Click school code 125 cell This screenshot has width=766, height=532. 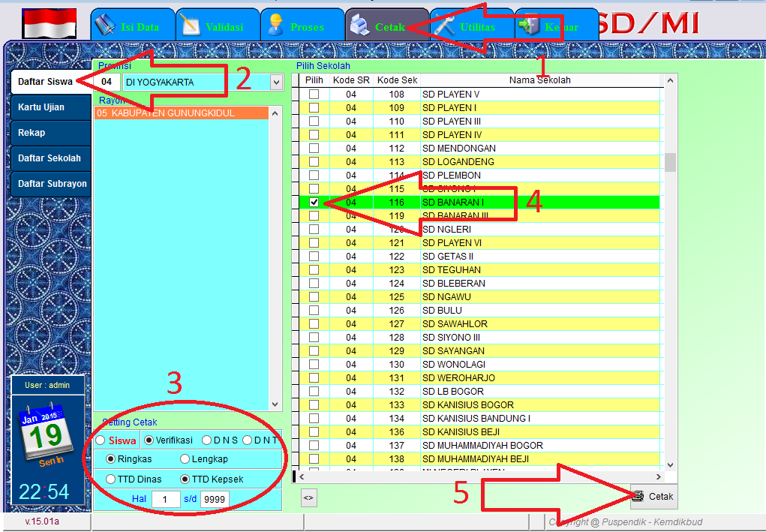[397, 296]
